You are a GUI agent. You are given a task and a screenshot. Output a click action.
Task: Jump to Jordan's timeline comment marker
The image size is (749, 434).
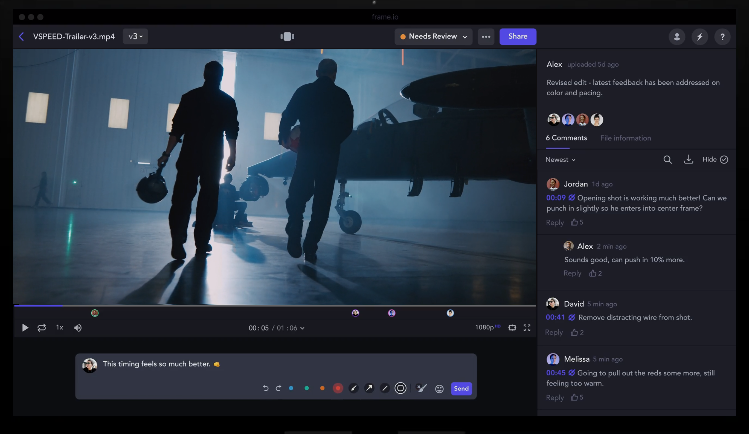tap(95, 313)
